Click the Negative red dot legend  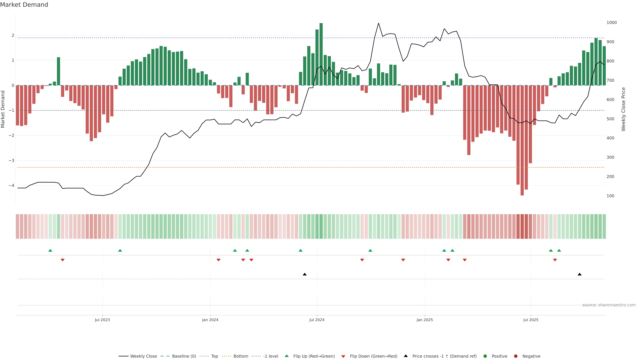(x=516, y=356)
